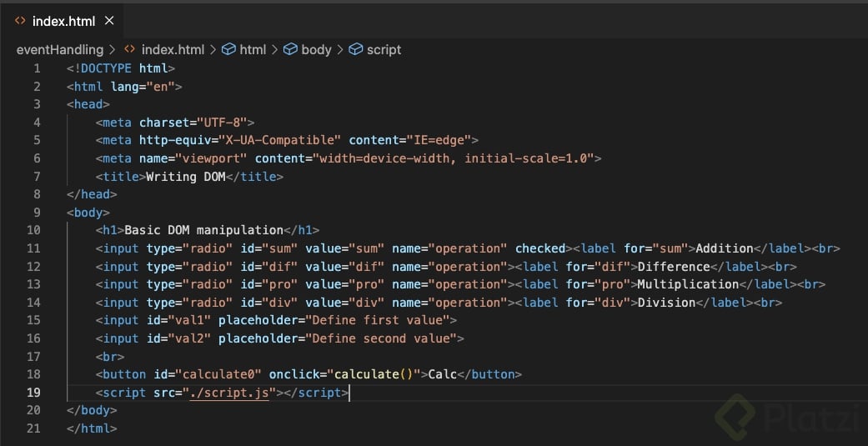Select the body breadcrumb element
The height and width of the screenshot is (446, 868).
(316, 50)
